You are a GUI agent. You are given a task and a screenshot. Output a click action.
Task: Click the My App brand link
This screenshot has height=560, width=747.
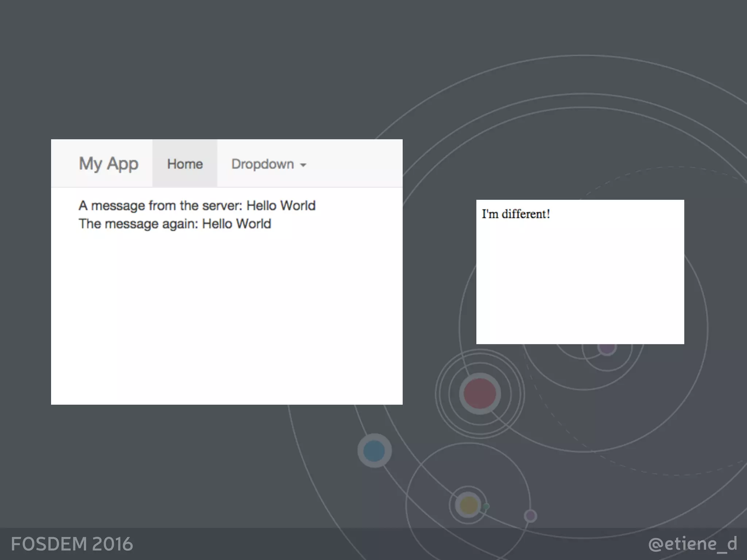tap(108, 164)
